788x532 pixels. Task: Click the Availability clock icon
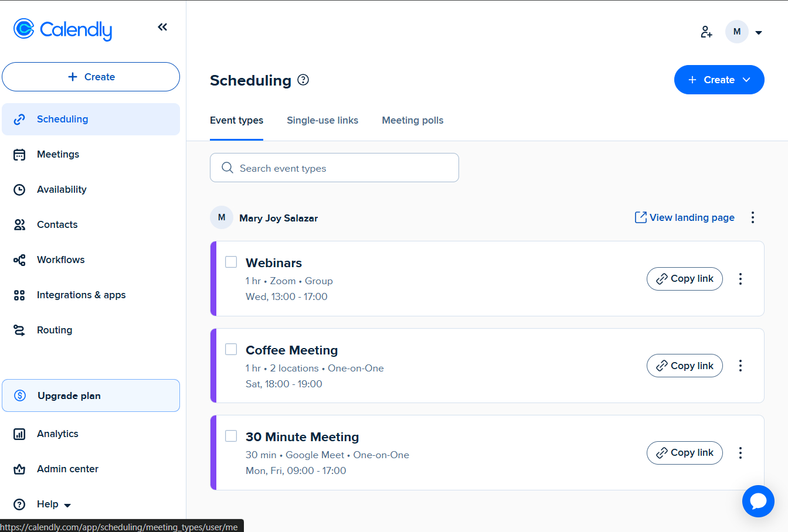click(x=19, y=190)
